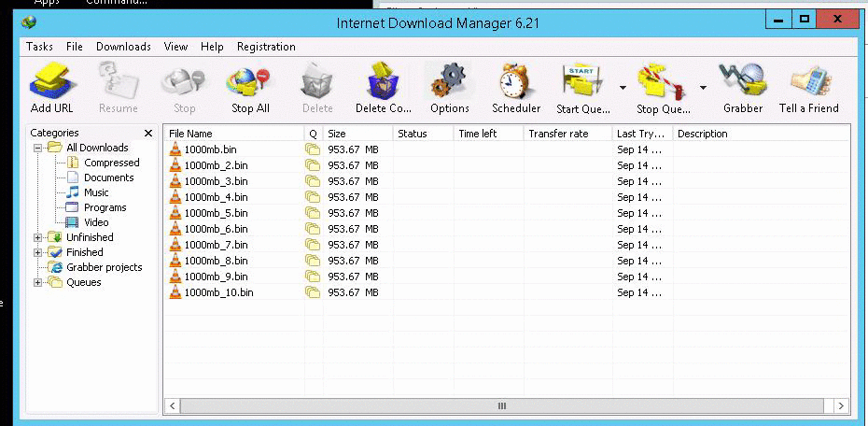Select file 1000mb_6.bin
The height and width of the screenshot is (426, 868).
(216, 229)
